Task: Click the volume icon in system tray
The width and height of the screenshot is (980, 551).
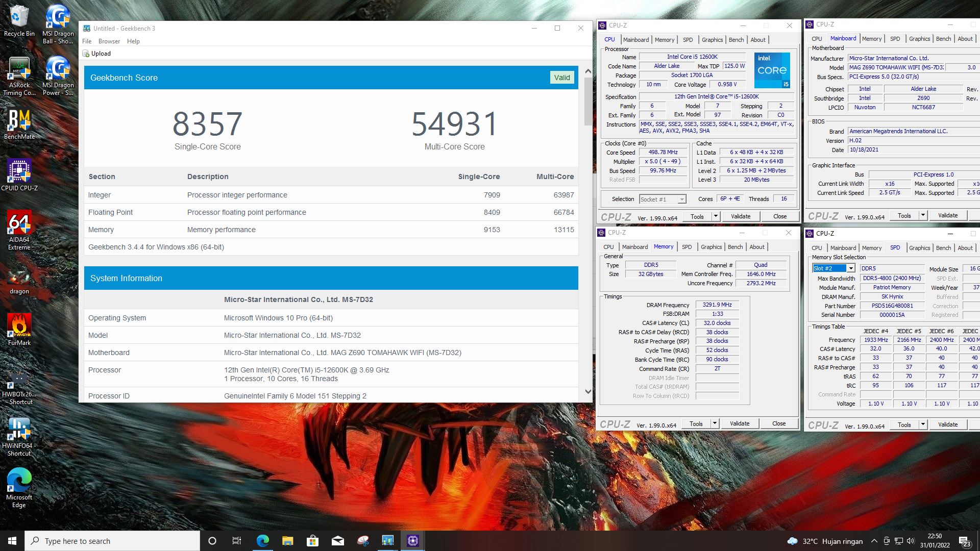Action: [x=911, y=541]
